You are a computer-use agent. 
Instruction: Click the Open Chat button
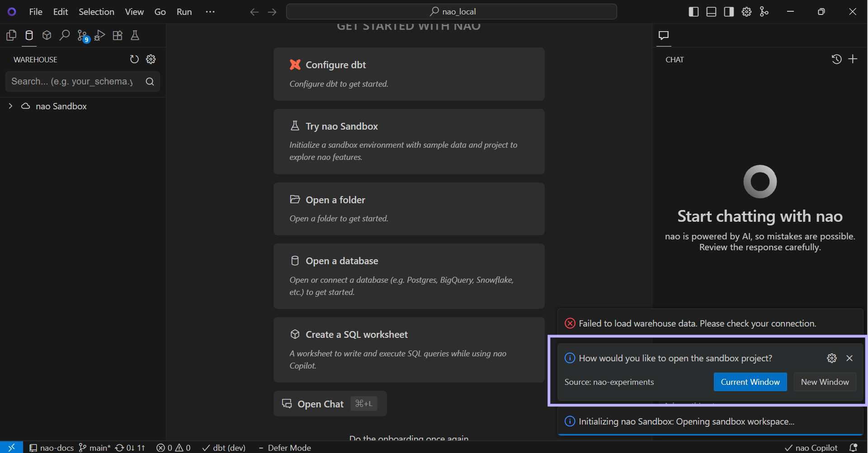click(x=330, y=404)
